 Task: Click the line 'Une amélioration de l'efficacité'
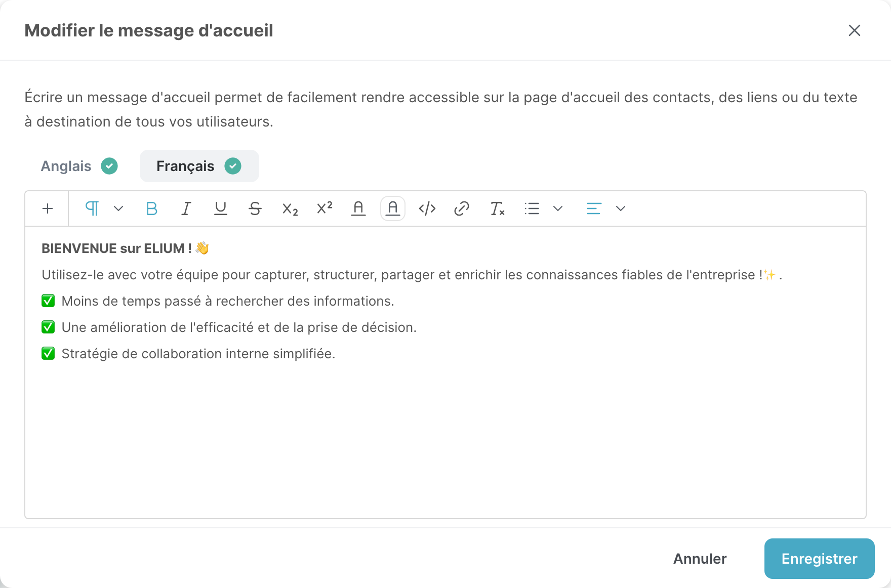[229, 327]
